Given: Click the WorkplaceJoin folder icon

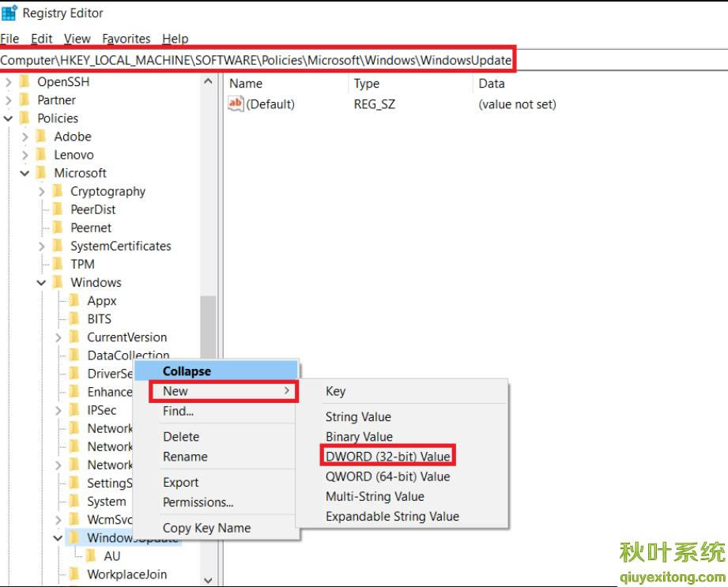Looking at the screenshot, I should point(74,574).
